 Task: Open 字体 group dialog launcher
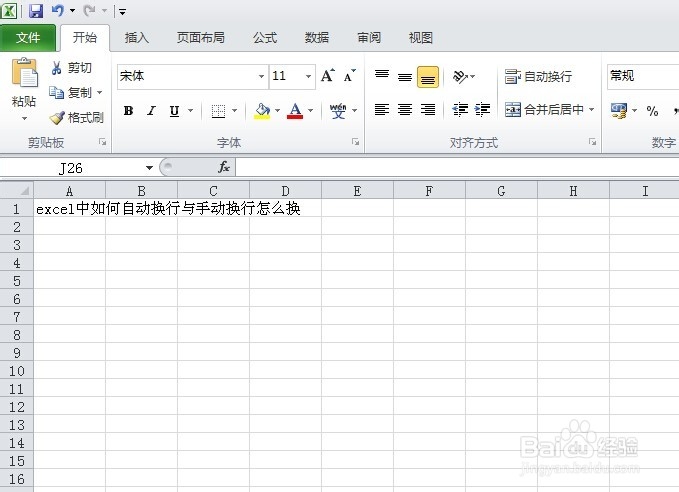pos(356,142)
